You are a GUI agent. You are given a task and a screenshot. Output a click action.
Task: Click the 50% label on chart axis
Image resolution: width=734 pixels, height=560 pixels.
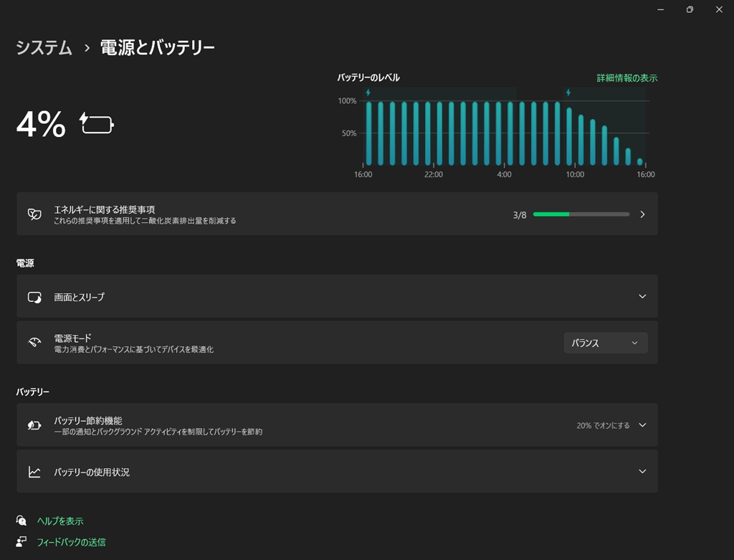(x=349, y=133)
